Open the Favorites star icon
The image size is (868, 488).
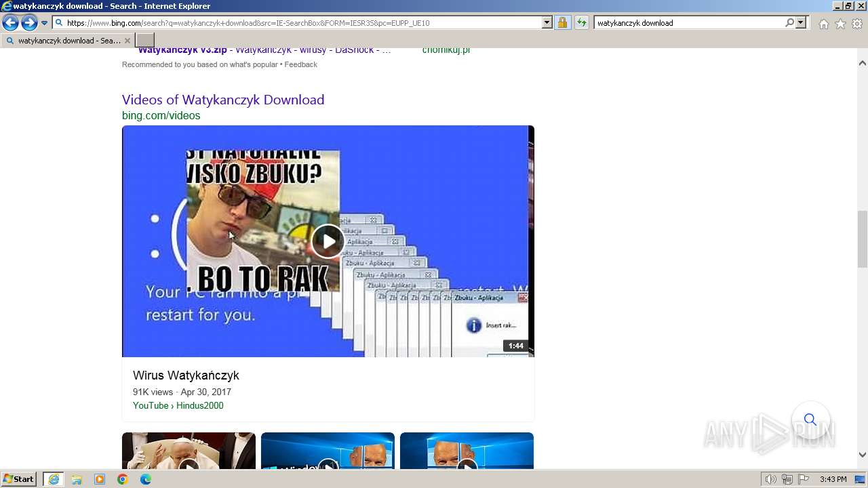coord(840,24)
